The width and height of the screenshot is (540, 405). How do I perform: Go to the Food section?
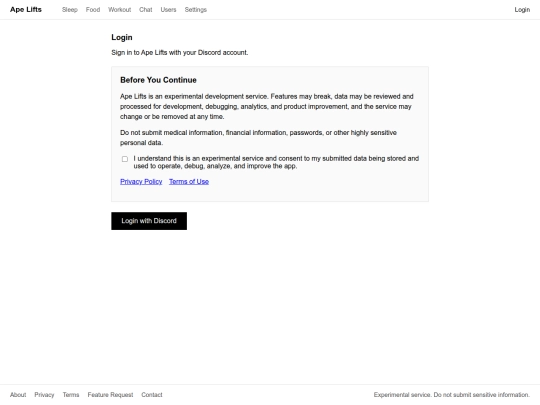93,10
